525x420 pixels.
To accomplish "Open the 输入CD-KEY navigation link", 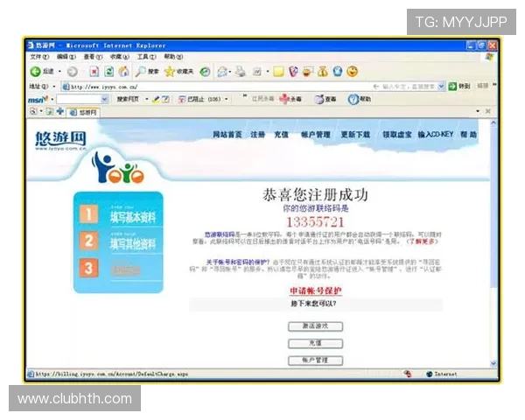I will click(435, 135).
